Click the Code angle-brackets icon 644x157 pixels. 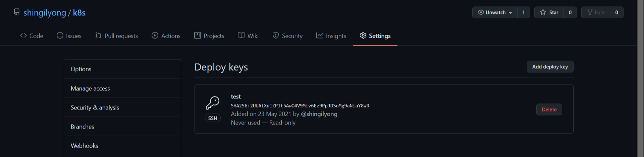coord(23,35)
